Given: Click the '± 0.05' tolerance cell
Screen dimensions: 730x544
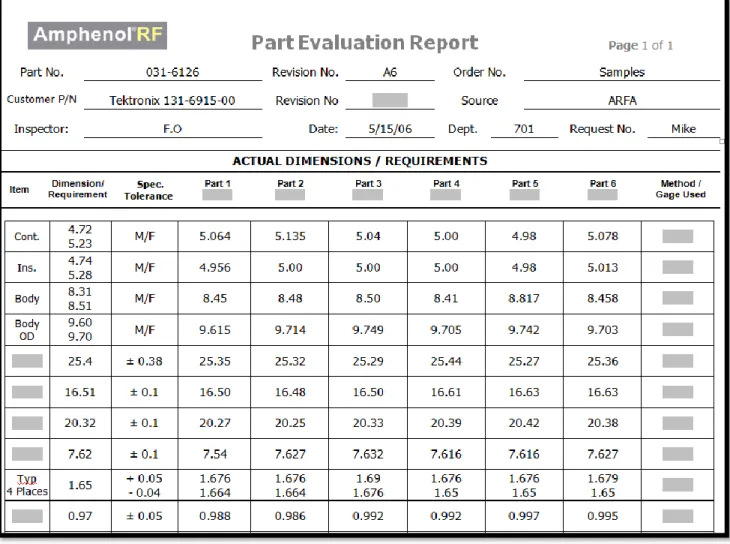Looking at the screenshot, I should 144,516.
